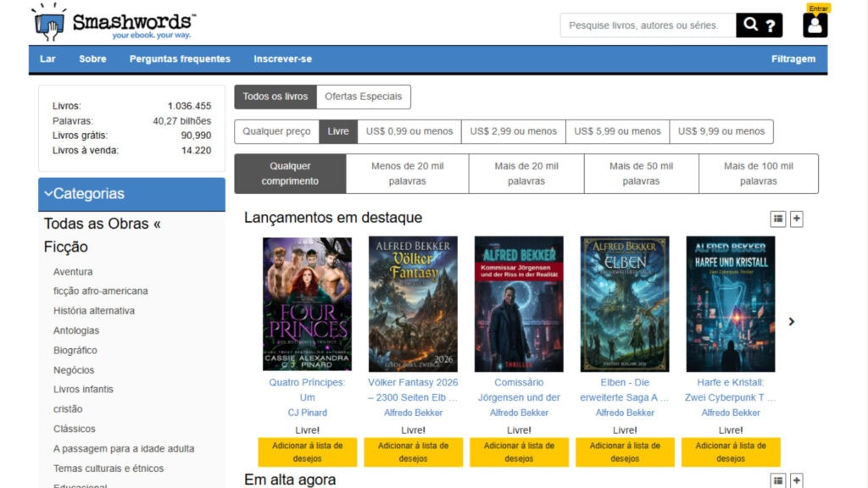Filter by US$ 0,99 ou menos
Image resolution: width=868 pixels, height=488 pixels.
coord(409,131)
